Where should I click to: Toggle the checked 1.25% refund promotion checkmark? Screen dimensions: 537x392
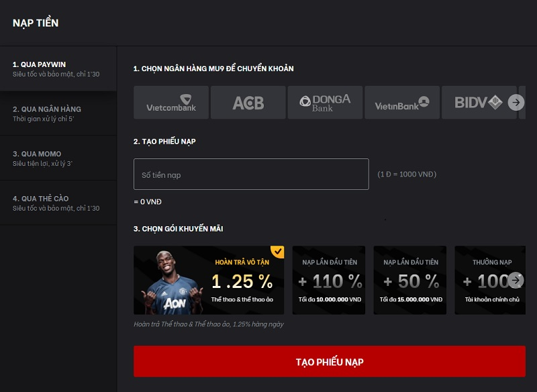pyautogui.click(x=277, y=252)
